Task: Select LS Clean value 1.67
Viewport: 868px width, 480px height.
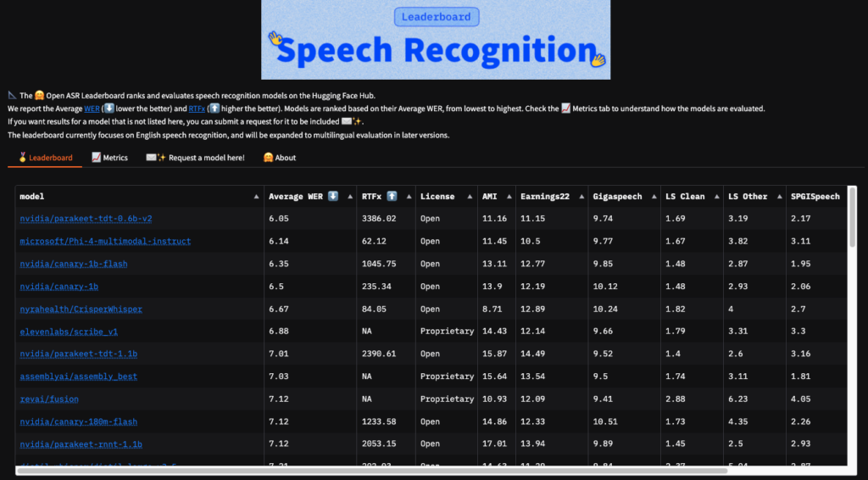Action: (676, 242)
